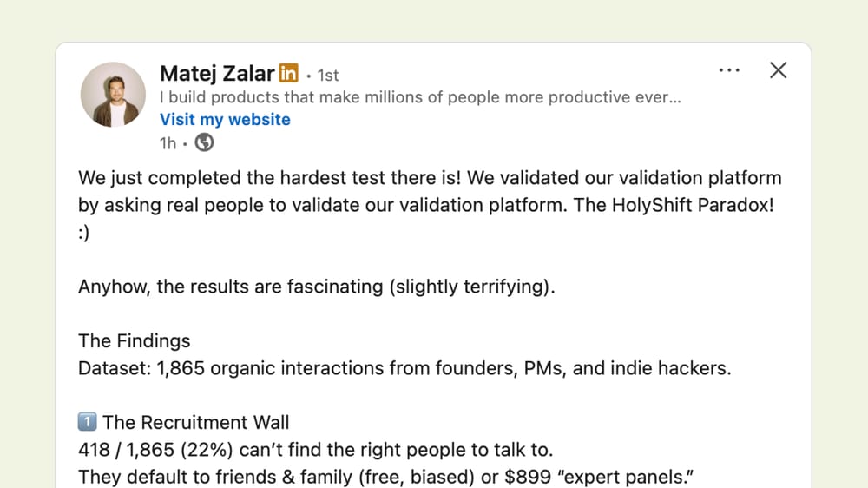Click the "418 / 1,865 (22%)" statistic line
The height and width of the screenshot is (488, 868).
click(x=316, y=450)
